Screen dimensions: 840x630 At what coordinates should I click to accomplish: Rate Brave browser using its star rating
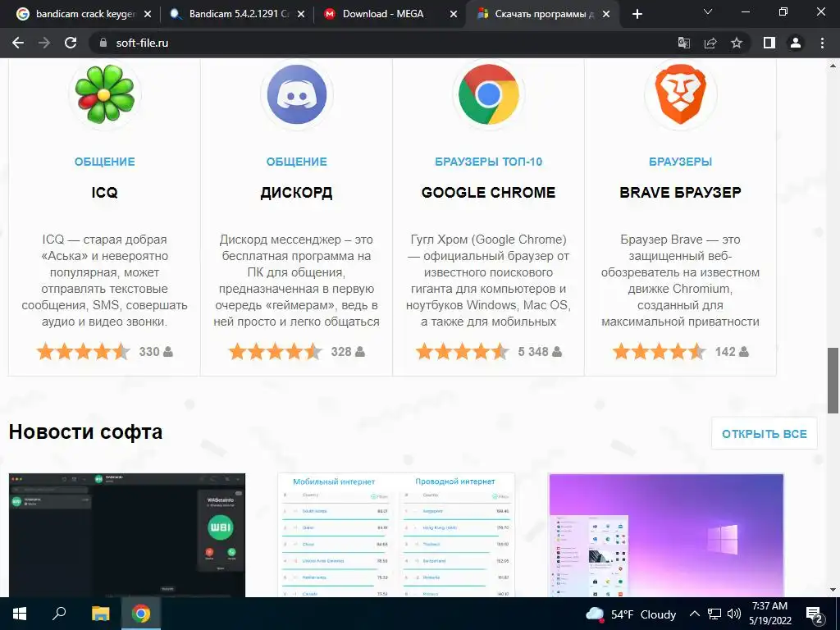pyautogui.click(x=660, y=352)
